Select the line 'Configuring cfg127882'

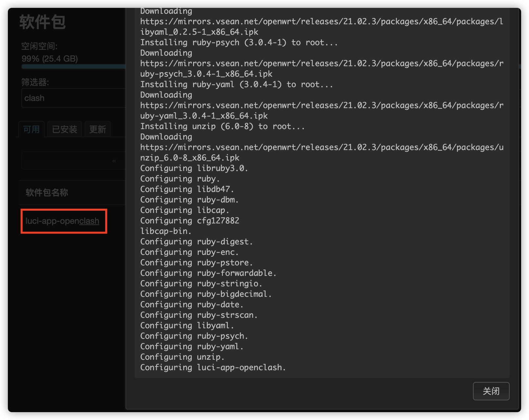tap(190, 220)
